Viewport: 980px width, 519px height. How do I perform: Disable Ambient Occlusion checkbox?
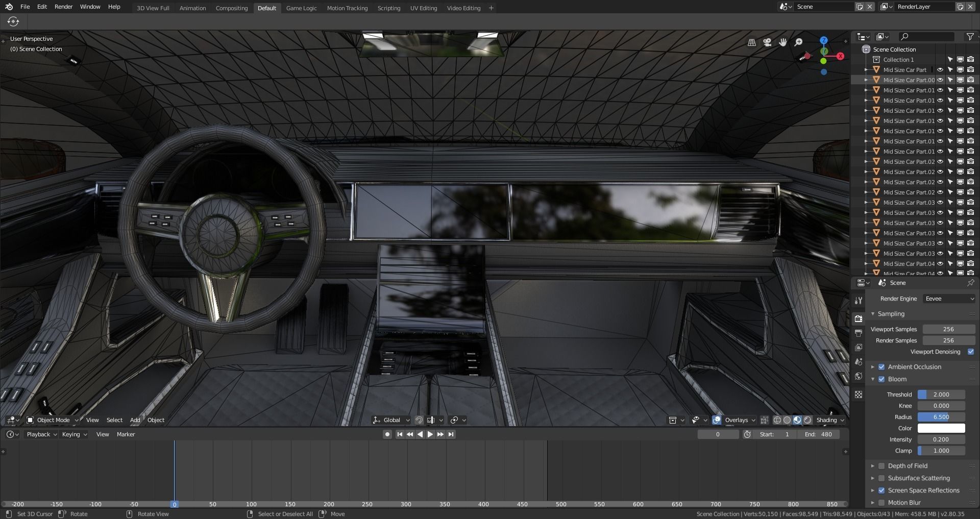(x=881, y=367)
